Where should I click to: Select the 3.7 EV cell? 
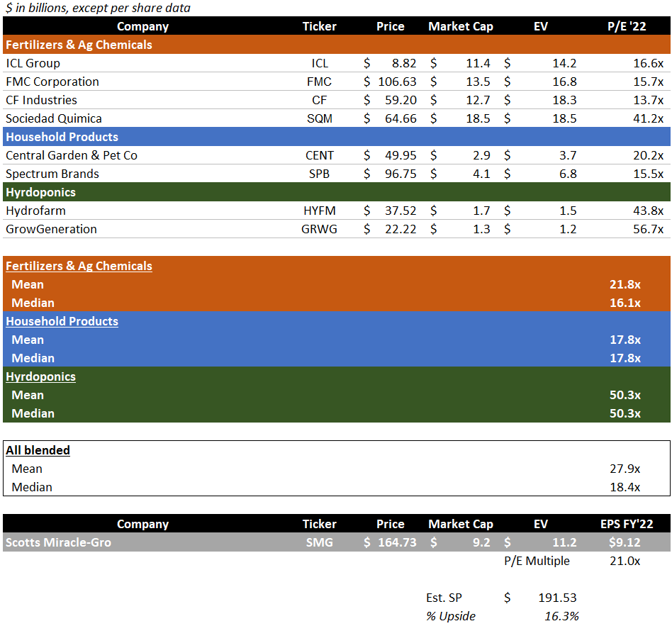568,155
